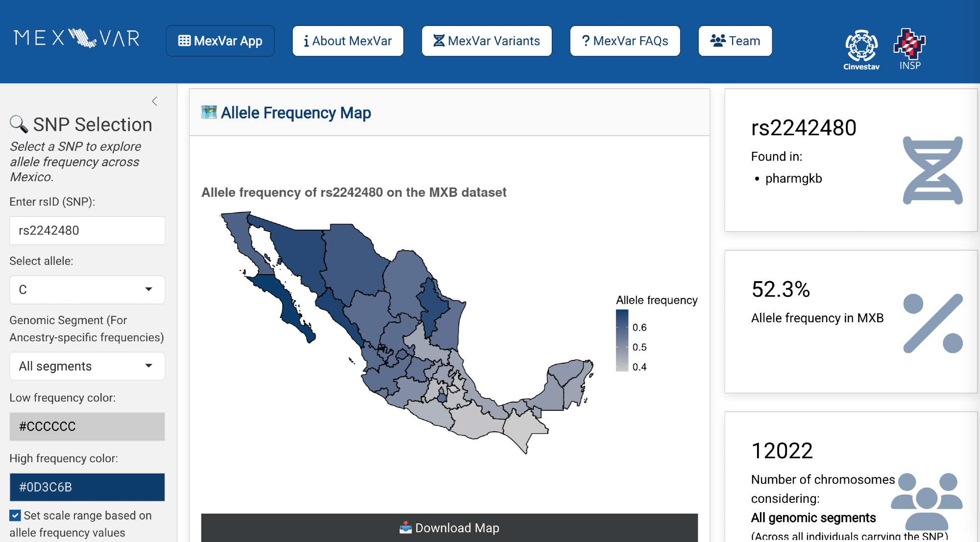Open the About MexVar tab
This screenshot has width=980, height=542.
pos(348,41)
